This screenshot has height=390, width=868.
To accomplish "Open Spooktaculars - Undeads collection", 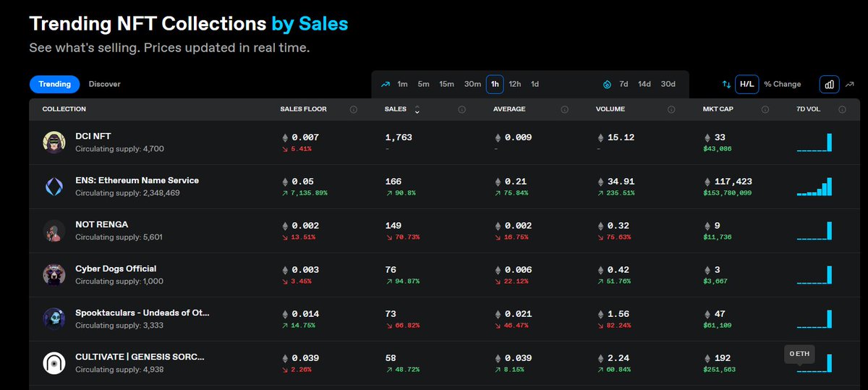I will point(142,313).
